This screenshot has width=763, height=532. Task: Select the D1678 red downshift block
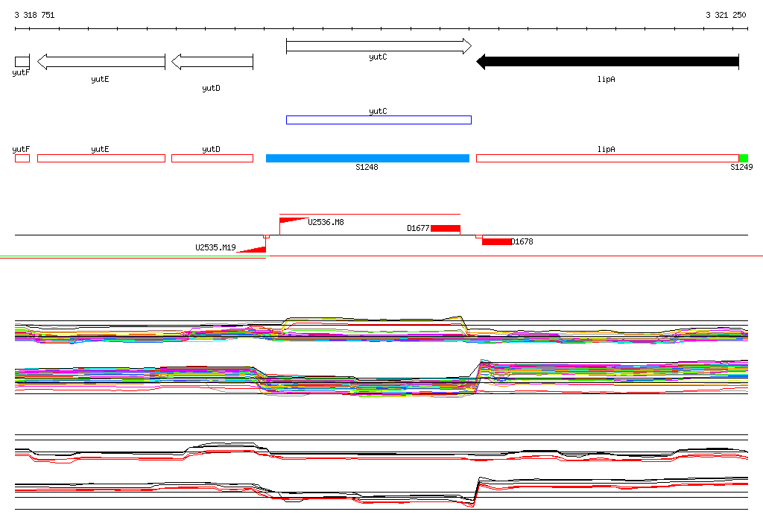point(496,241)
